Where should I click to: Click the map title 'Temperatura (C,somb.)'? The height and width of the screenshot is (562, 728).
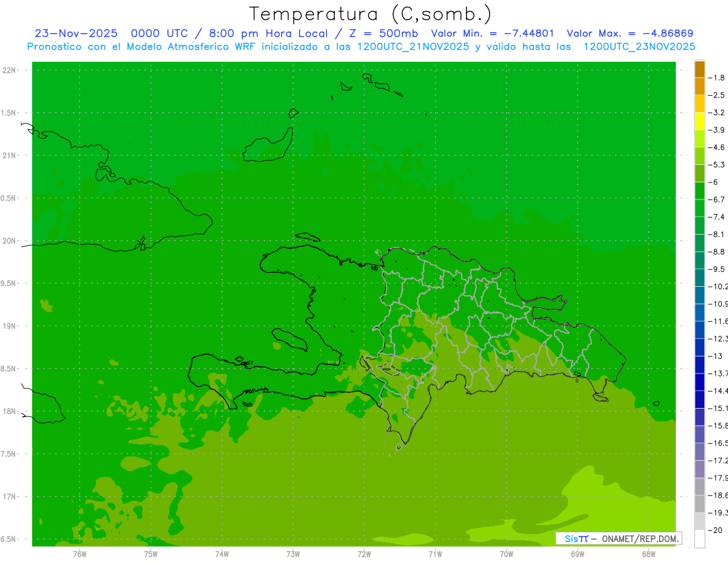coord(371,14)
